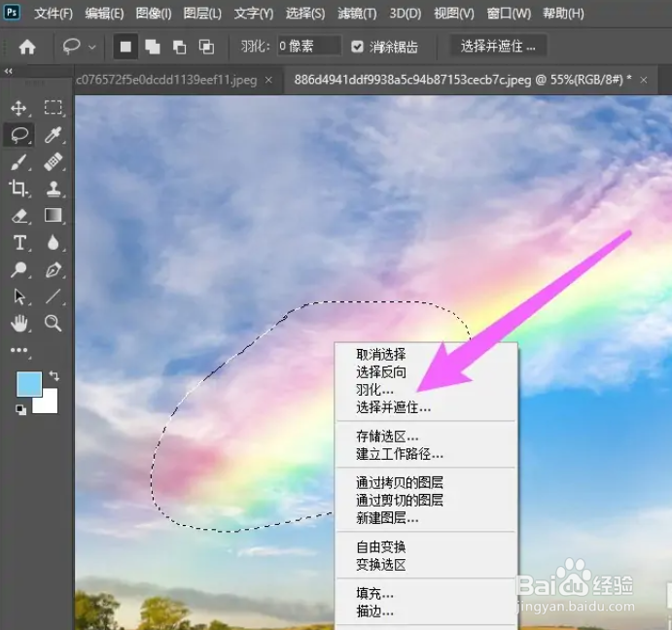Select the Gradient tool

tap(53, 215)
